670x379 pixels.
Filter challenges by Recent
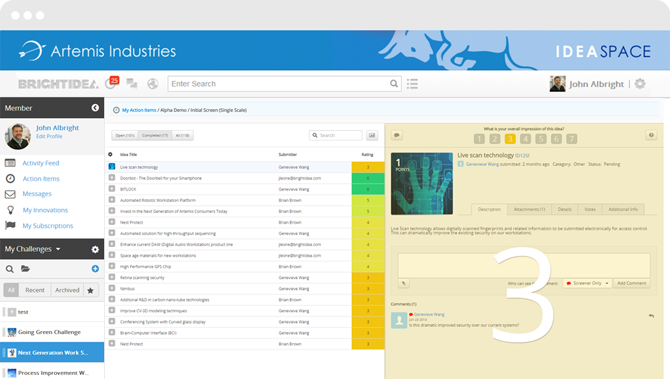35,290
